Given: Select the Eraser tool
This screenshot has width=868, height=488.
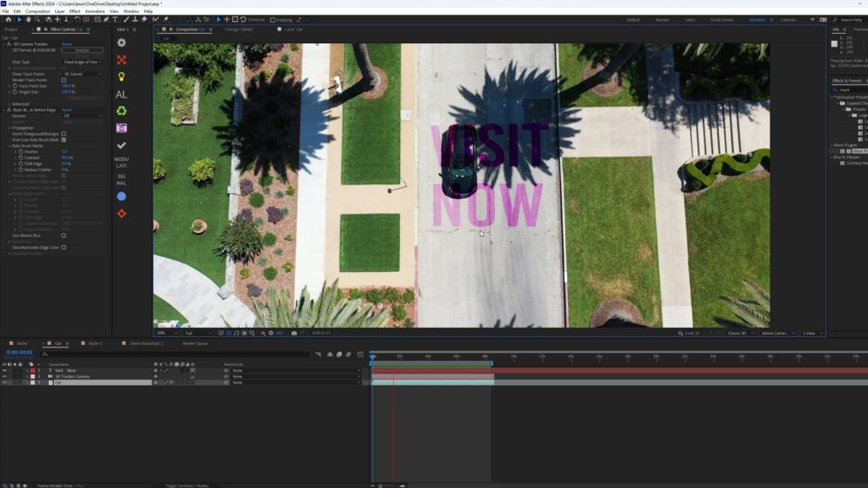Looking at the screenshot, I should coord(144,19).
